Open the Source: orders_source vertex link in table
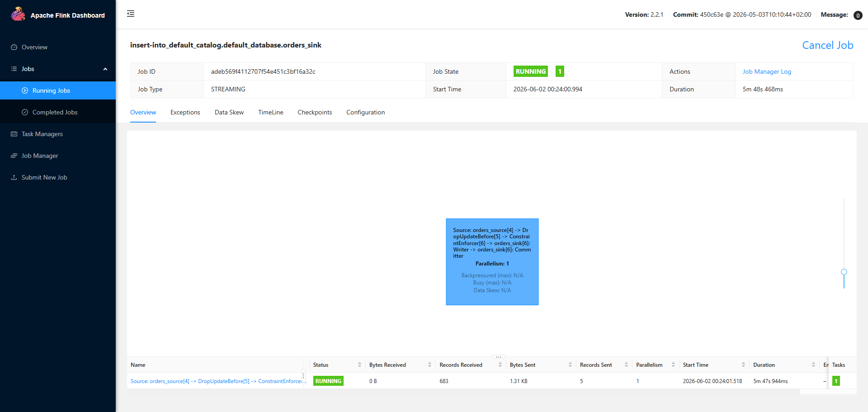 [x=218, y=381]
